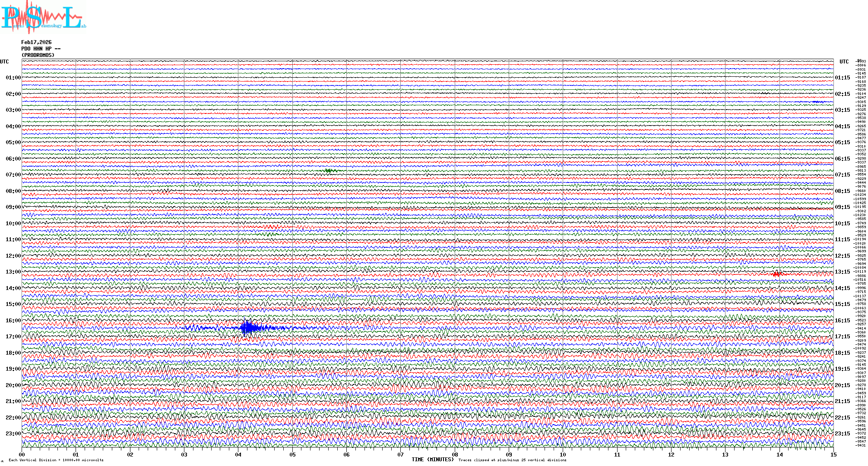Click the 23:15 hour label on right
868x466 pixels.
842,434
